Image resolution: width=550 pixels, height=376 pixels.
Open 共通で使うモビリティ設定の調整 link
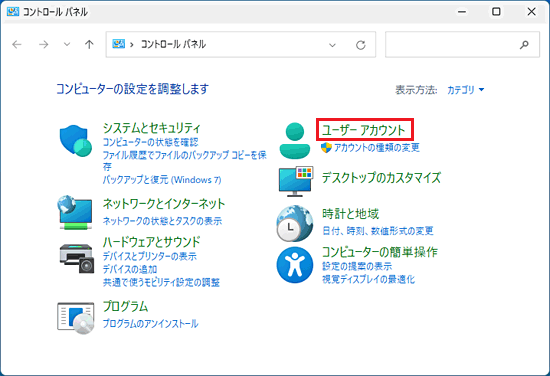[161, 282]
